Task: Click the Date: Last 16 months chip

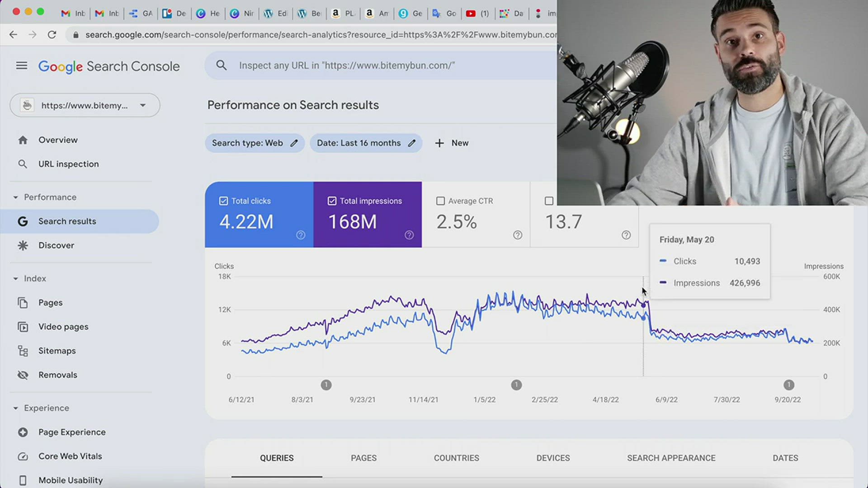Action: pyautogui.click(x=366, y=143)
